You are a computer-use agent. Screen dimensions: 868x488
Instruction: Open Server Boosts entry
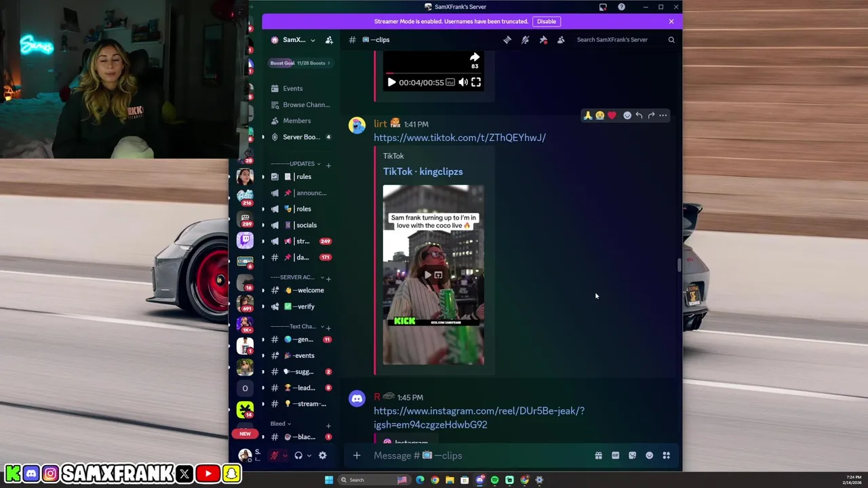tap(301, 137)
